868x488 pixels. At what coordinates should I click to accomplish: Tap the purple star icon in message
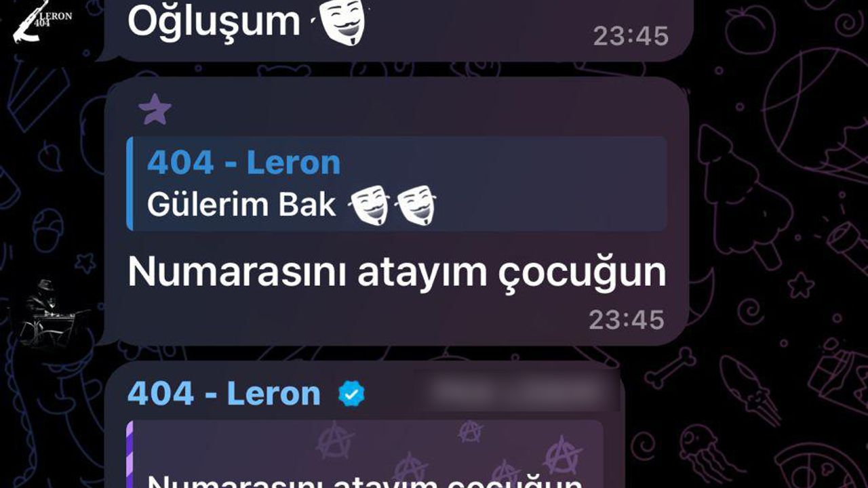155,109
